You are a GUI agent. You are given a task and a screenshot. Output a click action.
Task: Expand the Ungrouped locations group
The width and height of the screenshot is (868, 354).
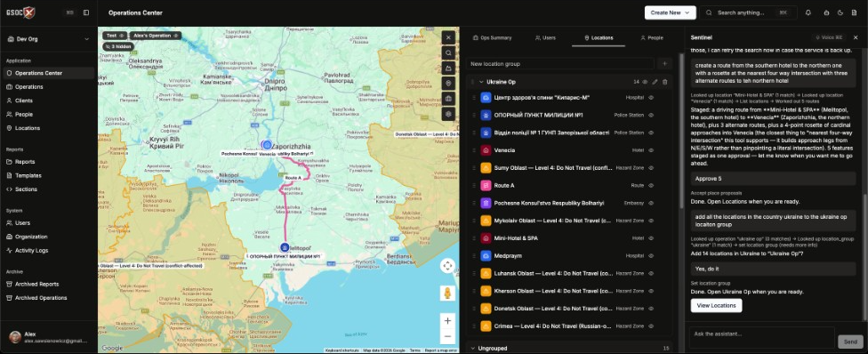tap(472, 348)
